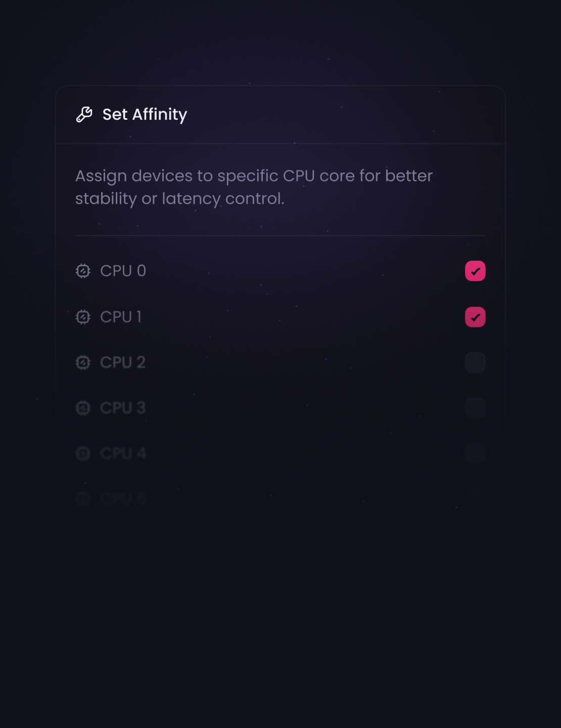This screenshot has height=728, width=561.
Task: Click the processor icon beside CPU 1
Action: [83, 317]
